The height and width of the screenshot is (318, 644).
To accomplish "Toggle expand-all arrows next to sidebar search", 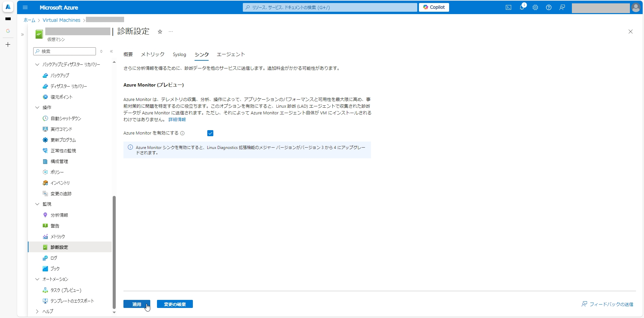I will click(101, 51).
